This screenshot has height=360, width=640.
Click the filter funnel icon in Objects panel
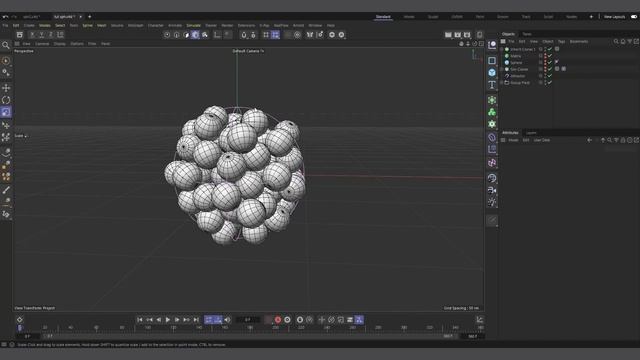(x=630, y=41)
